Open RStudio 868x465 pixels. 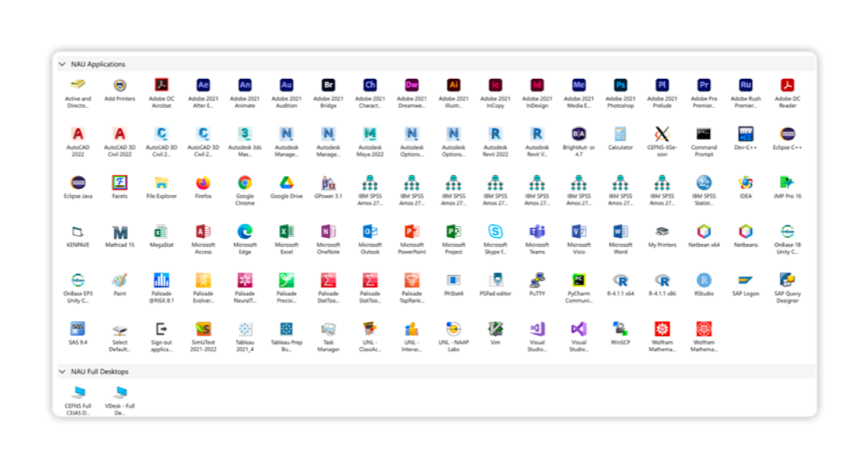[704, 281]
